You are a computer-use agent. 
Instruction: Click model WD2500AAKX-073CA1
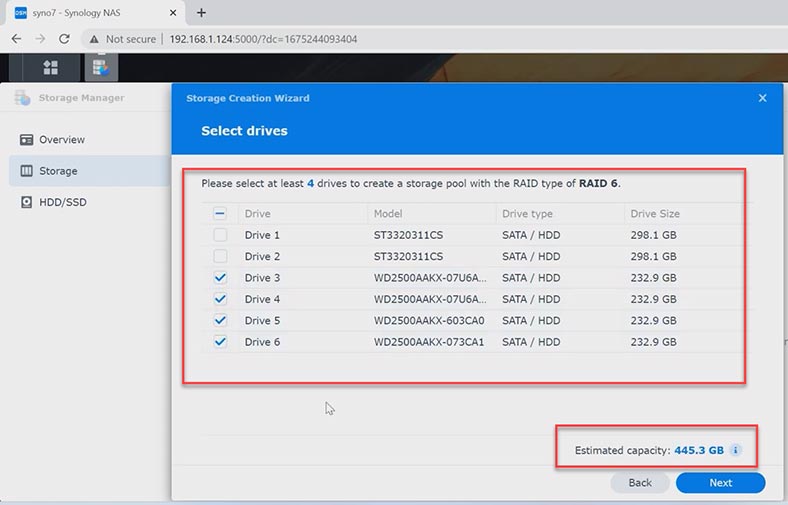(429, 342)
